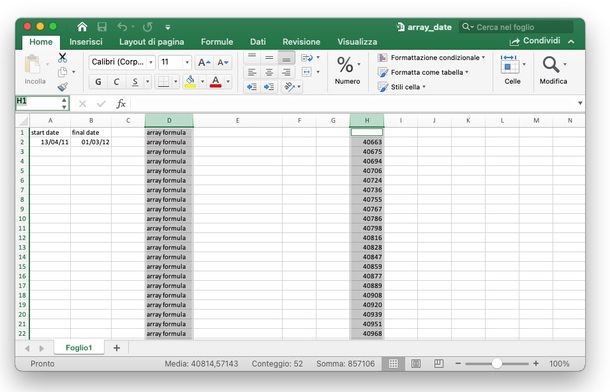This screenshot has height=392, width=610.
Task: Increase font size
Action: point(204,62)
